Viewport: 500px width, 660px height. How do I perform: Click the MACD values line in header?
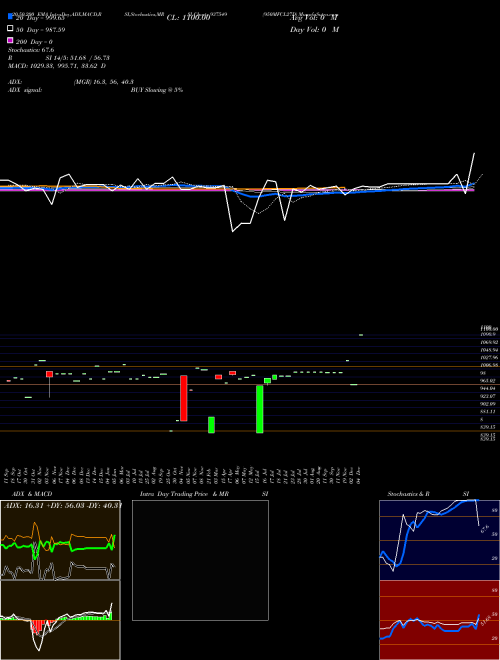(x=56, y=66)
